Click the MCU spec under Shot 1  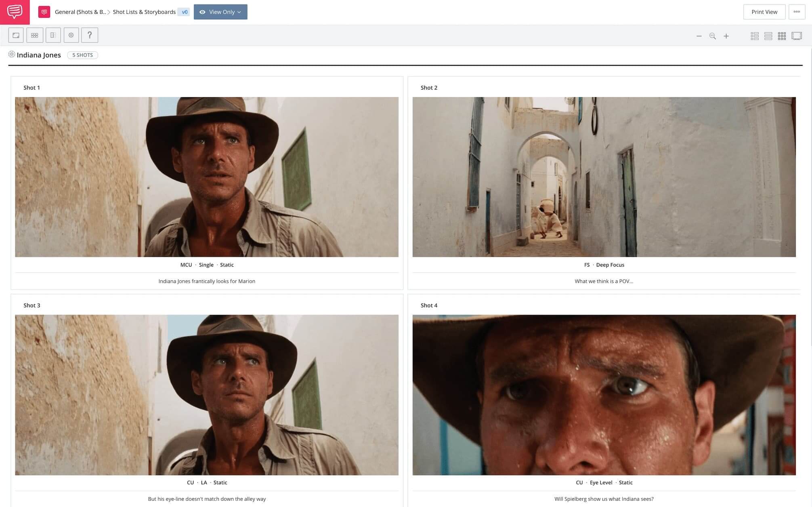186,265
